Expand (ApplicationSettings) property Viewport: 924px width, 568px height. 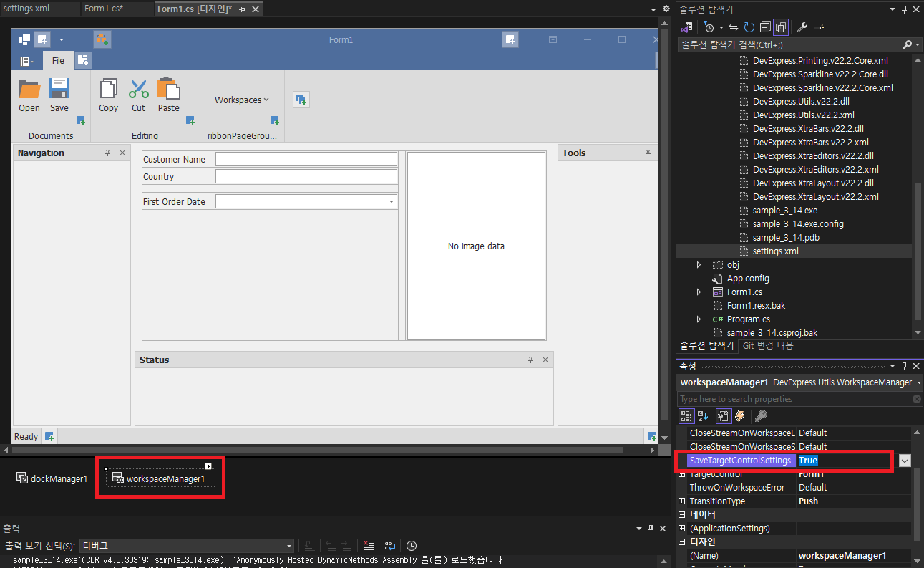pos(681,529)
